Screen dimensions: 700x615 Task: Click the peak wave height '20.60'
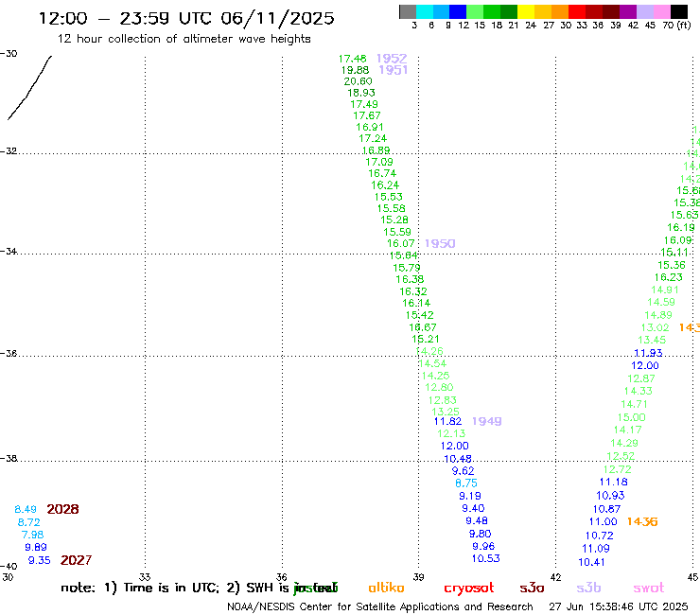pyautogui.click(x=358, y=81)
